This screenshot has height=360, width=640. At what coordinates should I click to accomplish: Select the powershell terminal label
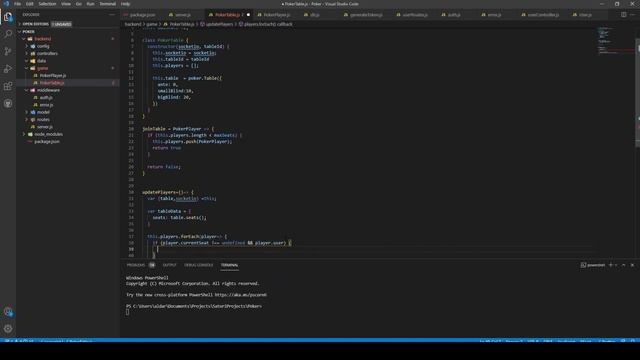pos(593,265)
